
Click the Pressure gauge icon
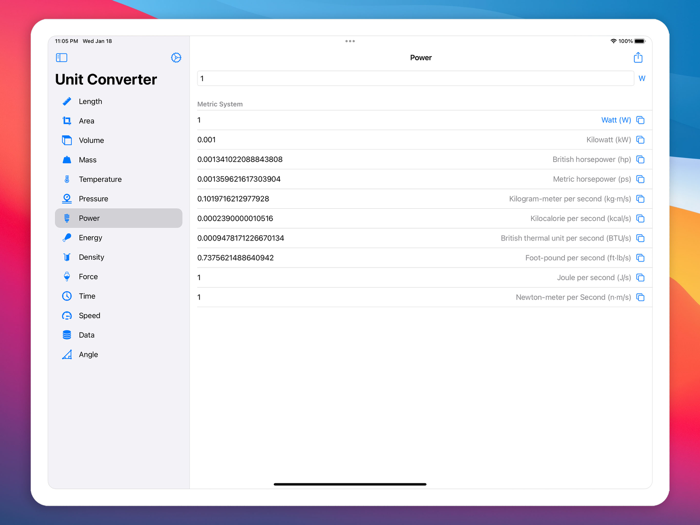click(67, 199)
